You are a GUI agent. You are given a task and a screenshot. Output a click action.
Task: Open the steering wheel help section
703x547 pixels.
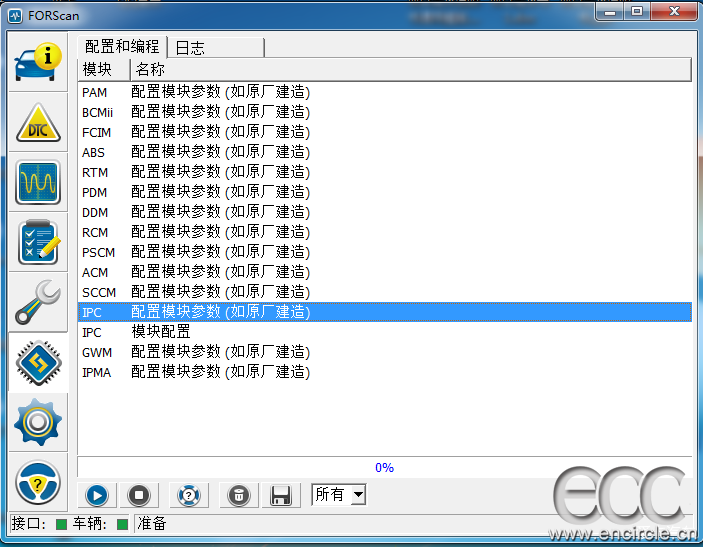point(38,482)
